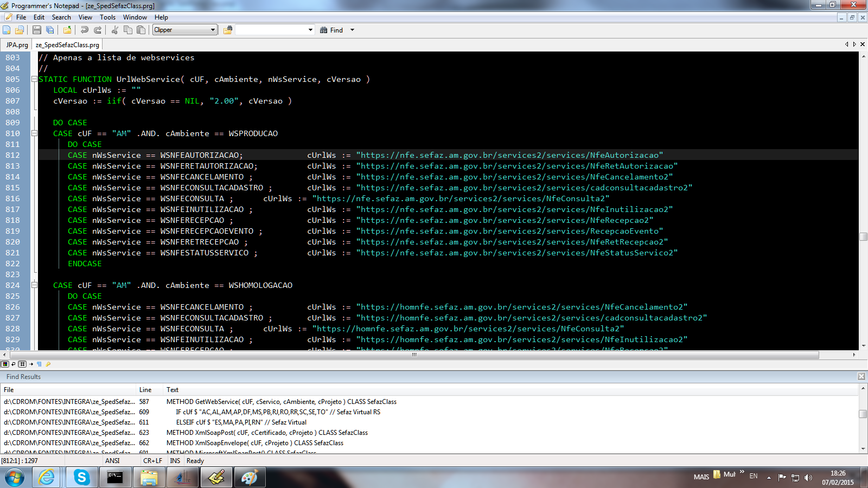Click the Undo toolbar icon
The image size is (868, 488).
(85, 30)
